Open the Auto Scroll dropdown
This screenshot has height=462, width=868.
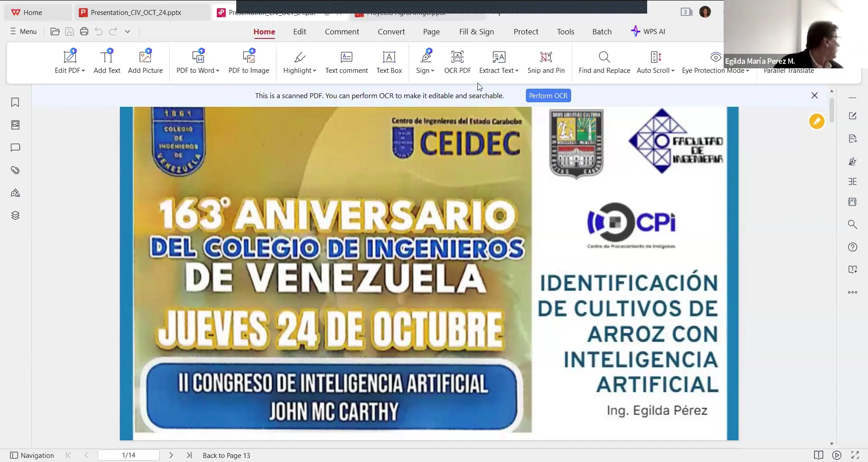(673, 71)
